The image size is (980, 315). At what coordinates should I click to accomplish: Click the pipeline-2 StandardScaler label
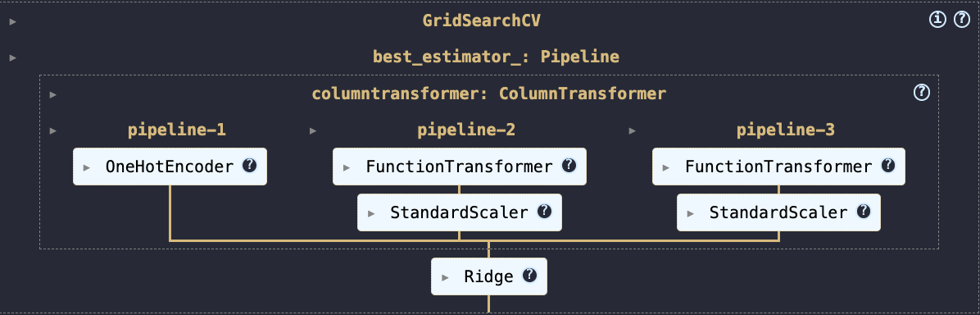[460, 212]
